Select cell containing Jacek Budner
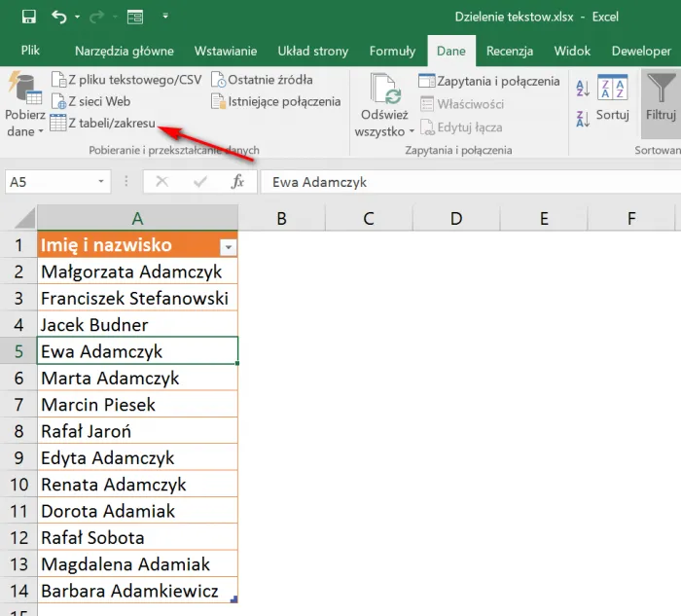 pos(137,325)
